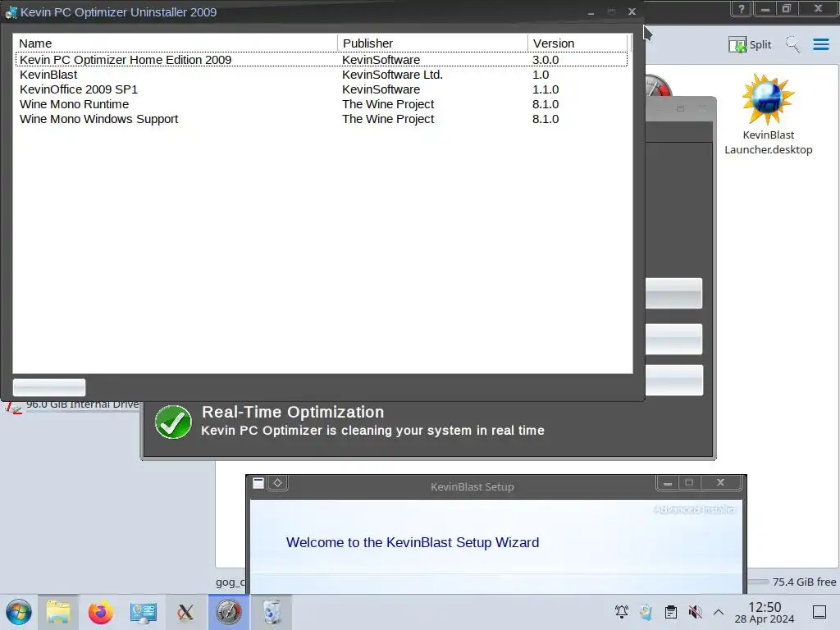Screen dimensions: 840x630
Task: Click the bottom blank button in optimizer window
Action: (674, 380)
